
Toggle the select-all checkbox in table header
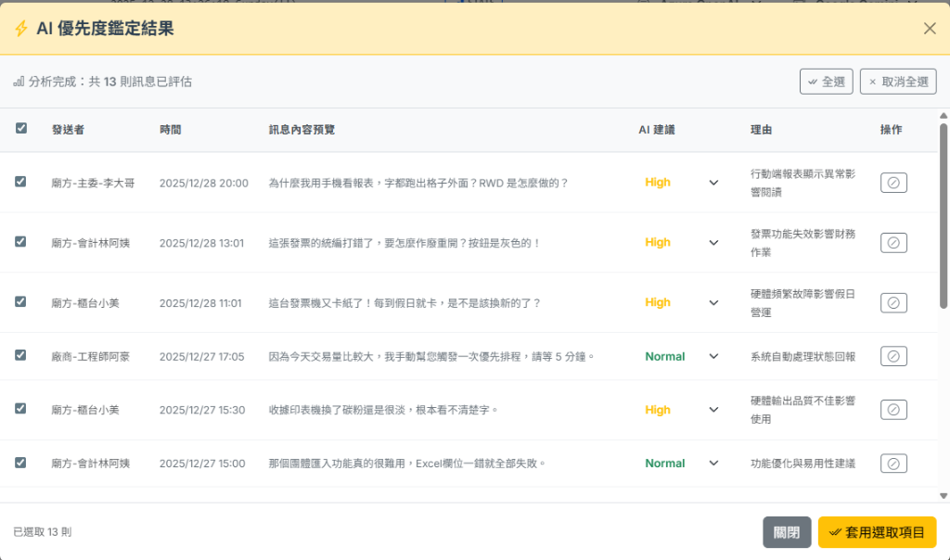click(21, 129)
